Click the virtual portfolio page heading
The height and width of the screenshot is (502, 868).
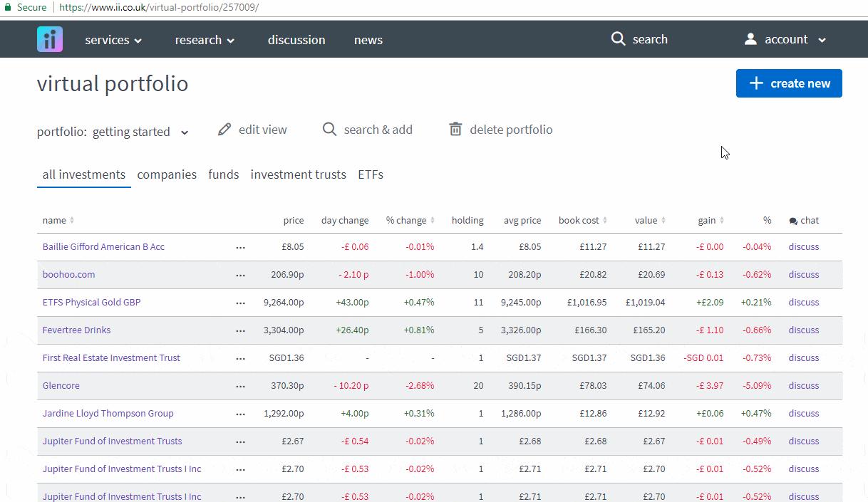(x=113, y=84)
